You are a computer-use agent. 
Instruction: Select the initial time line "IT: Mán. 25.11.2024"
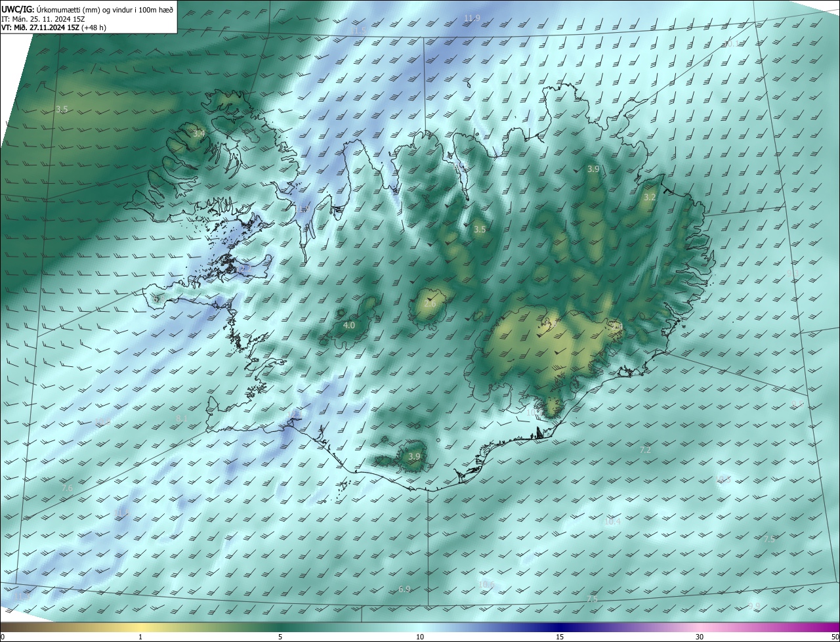pos(43,19)
